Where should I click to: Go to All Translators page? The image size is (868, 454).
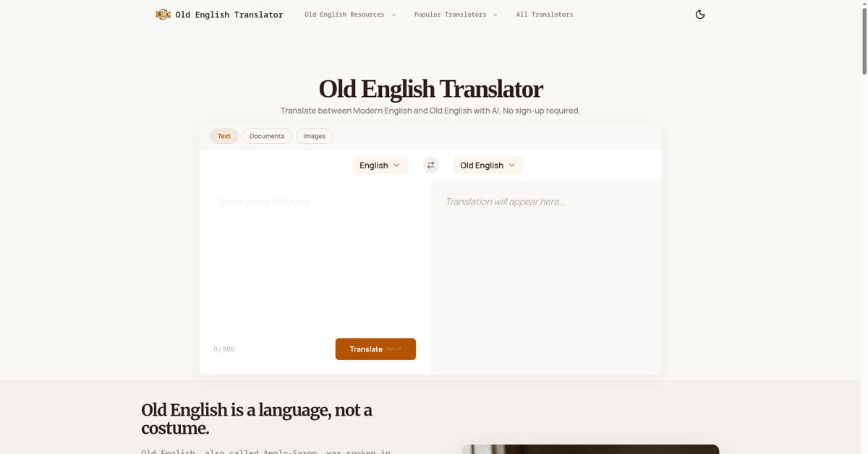point(545,14)
